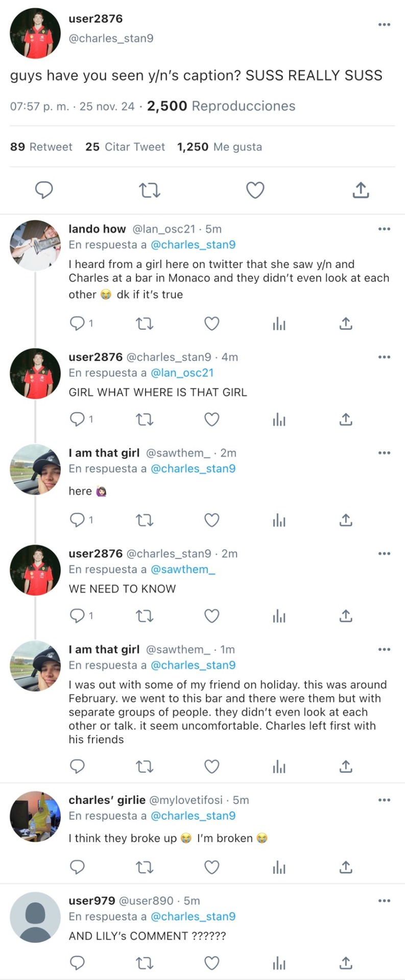The width and height of the screenshot is (405, 980).
Task: Retweet the long February bar story reply
Action: pos(145,767)
